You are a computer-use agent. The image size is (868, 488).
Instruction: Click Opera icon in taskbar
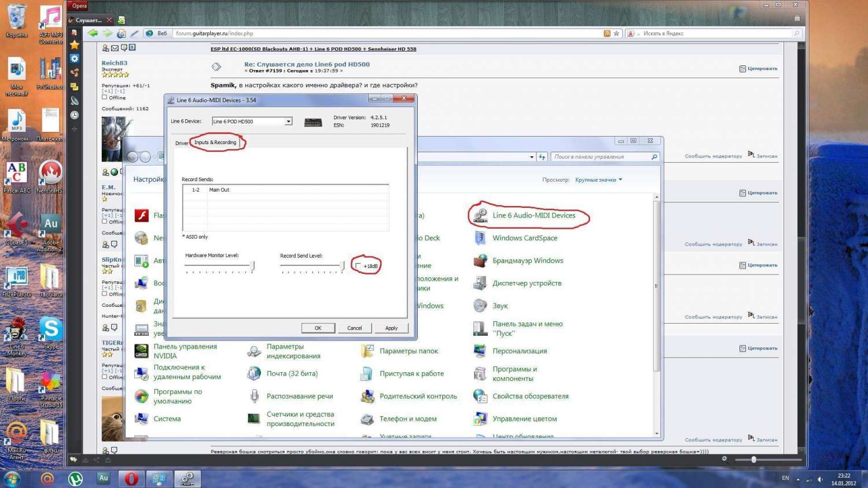[131, 479]
